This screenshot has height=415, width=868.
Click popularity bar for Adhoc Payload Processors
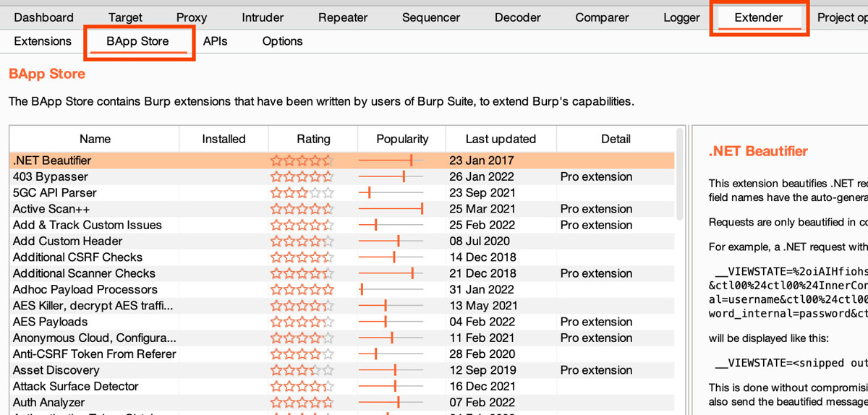(391, 289)
